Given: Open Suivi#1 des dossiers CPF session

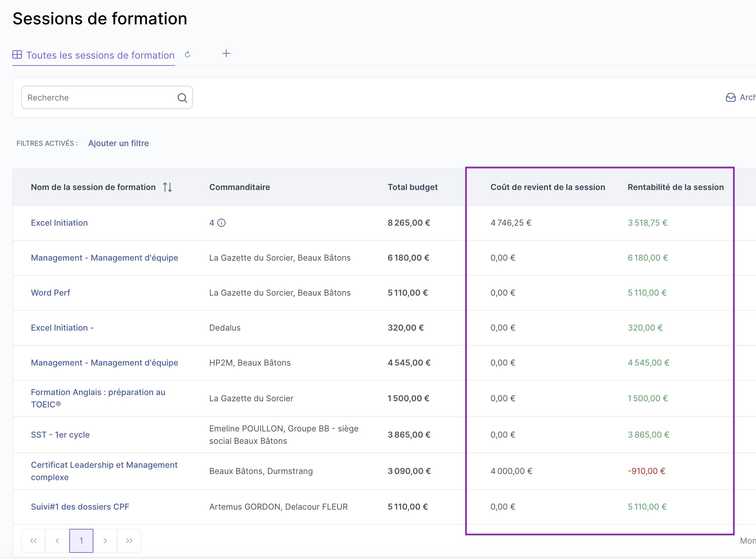Looking at the screenshot, I should [80, 507].
